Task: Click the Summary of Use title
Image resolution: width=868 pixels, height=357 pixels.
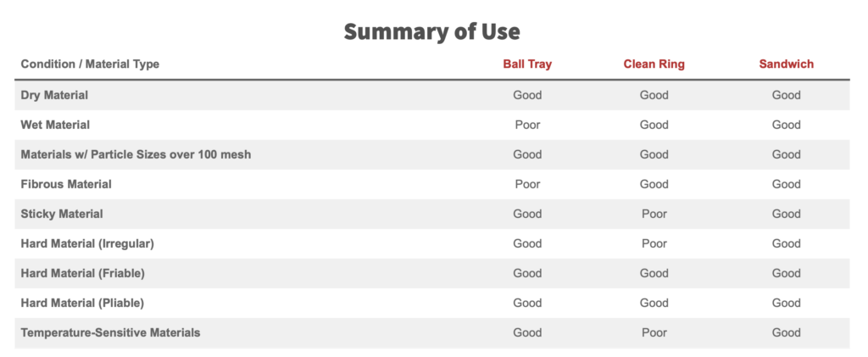Action: 431,31
